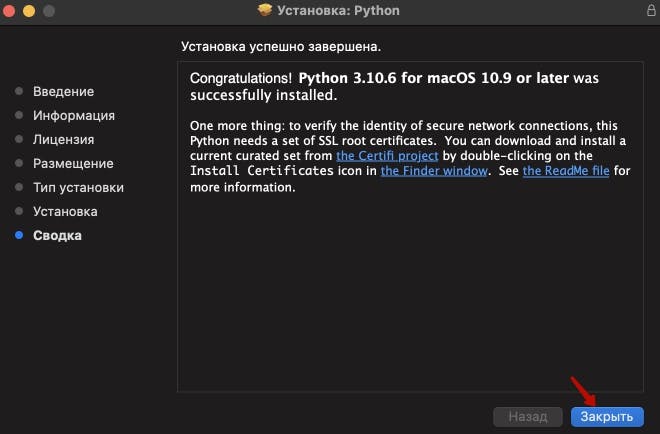Click the lock icon in title bar
The height and width of the screenshot is (434, 660).
tap(651, 10)
